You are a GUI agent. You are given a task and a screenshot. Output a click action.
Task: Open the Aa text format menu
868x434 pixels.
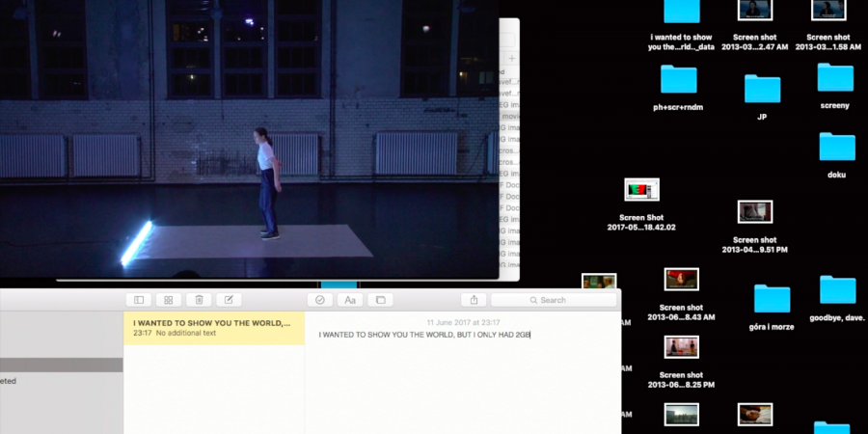(350, 300)
